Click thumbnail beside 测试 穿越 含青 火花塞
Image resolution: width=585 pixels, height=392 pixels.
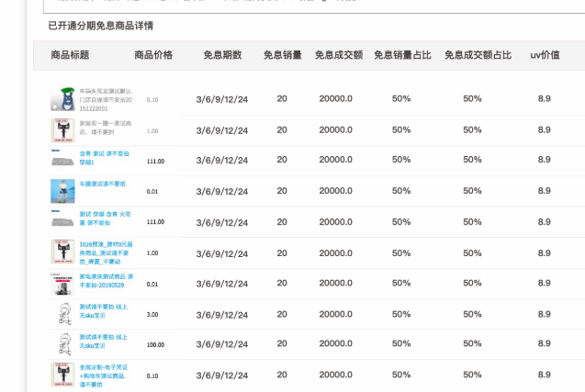pyautogui.click(x=62, y=221)
